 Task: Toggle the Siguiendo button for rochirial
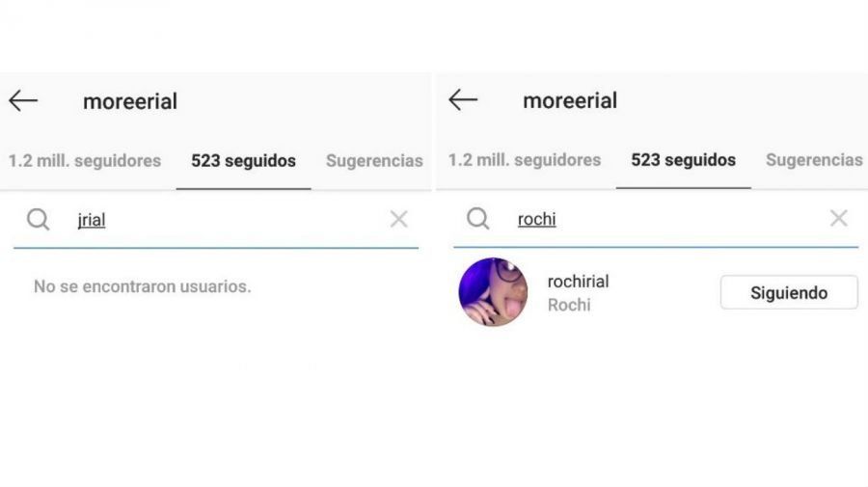click(x=789, y=293)
